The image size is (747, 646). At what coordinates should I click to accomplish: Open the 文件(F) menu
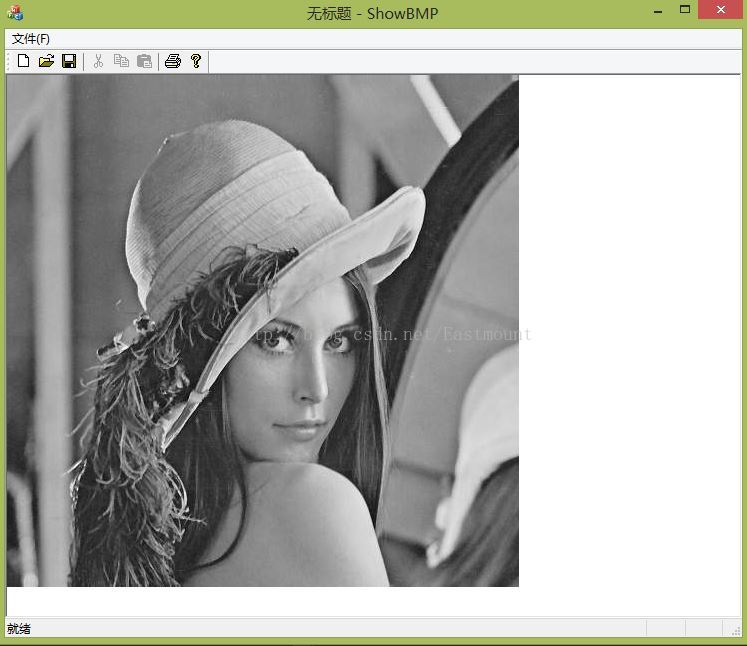pyautogui.click(x=30, y=39)
